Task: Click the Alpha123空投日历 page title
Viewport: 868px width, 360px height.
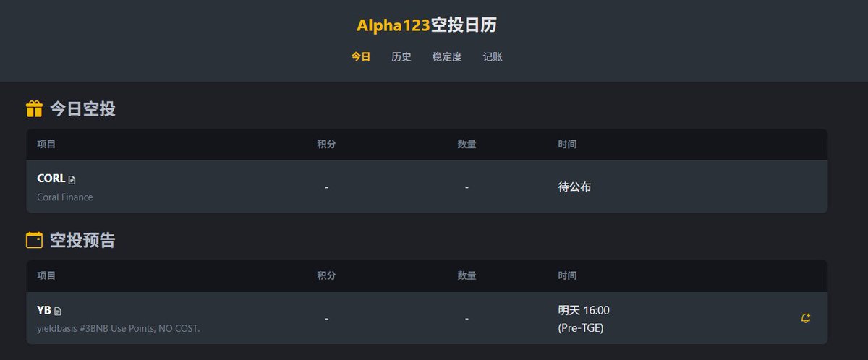Action: point(427,25)
